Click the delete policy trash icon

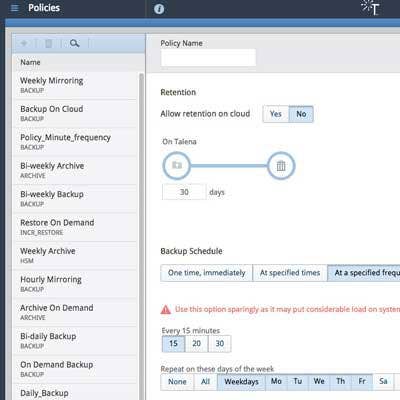coord(49,43)
